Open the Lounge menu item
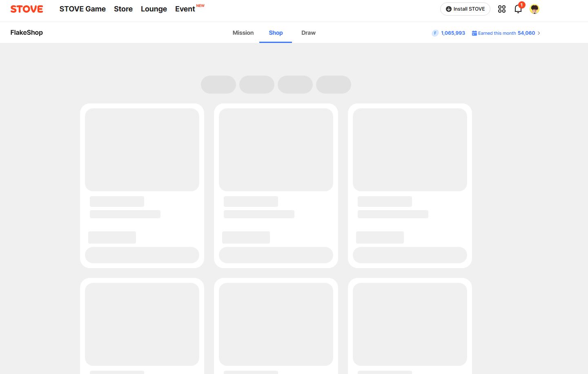588x374 pixels. 154,9
